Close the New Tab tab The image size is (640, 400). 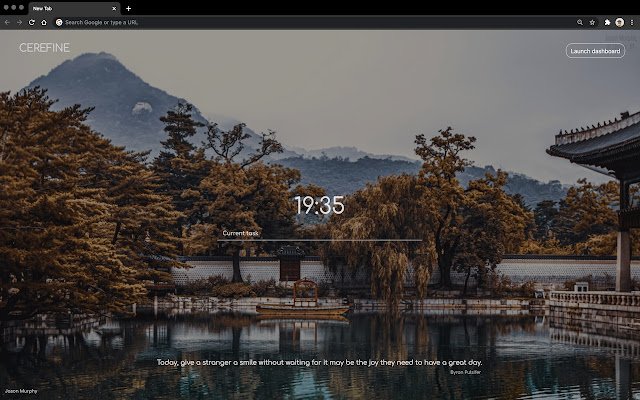(114, 8)
